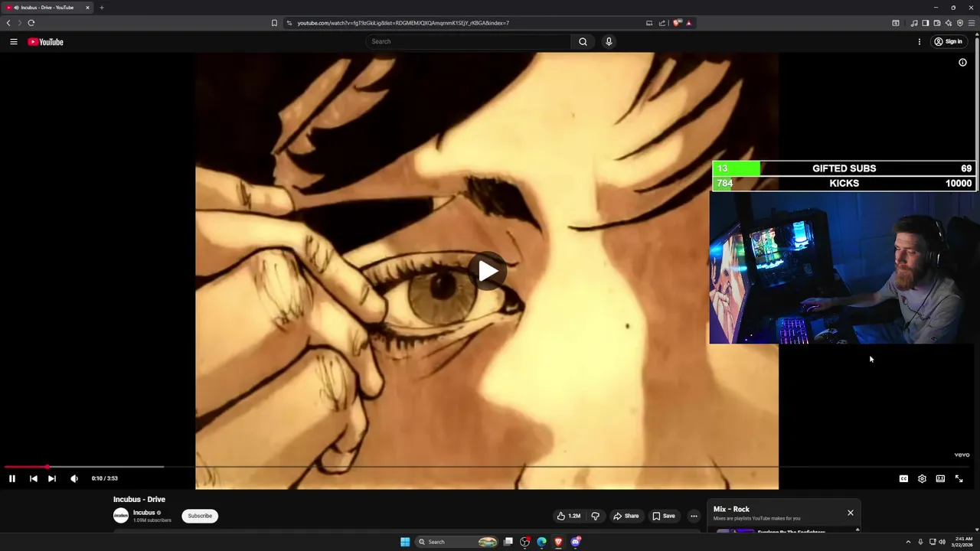The width and height of the screenshot is (980, 551).
Task: Click the large play overlay on video
Action: (x=488, y=271)
